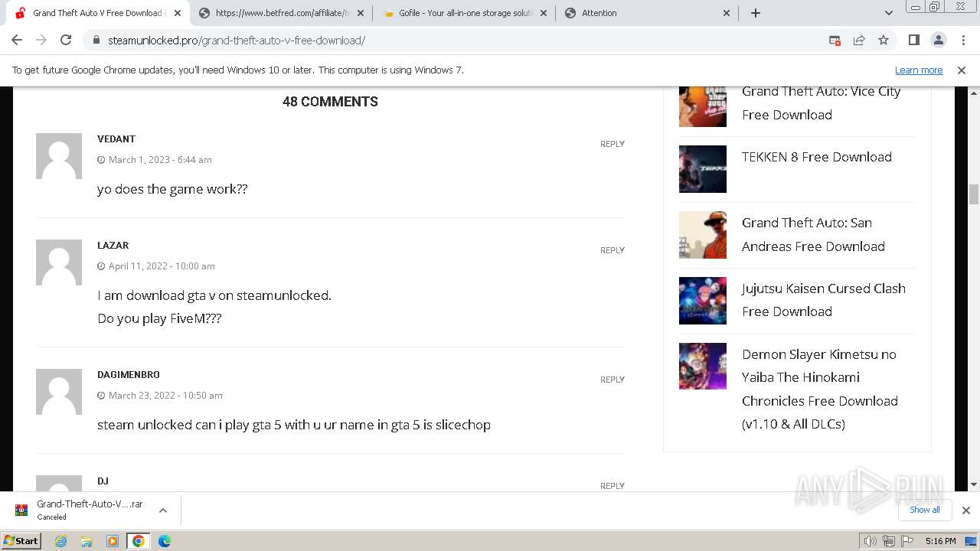Open Grand Theft Auto: San Andreas Free Download link

coord(813,234)
